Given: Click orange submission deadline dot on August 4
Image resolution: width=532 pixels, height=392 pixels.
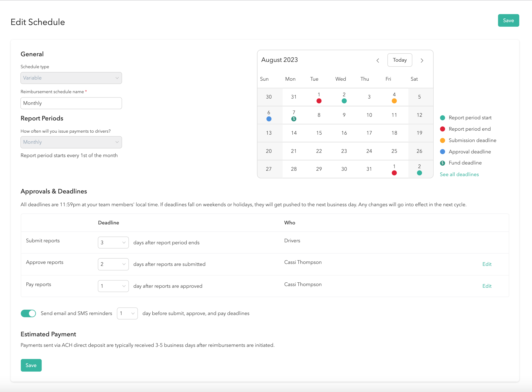Looking at the screenshot, I should [x=394, y=101].
